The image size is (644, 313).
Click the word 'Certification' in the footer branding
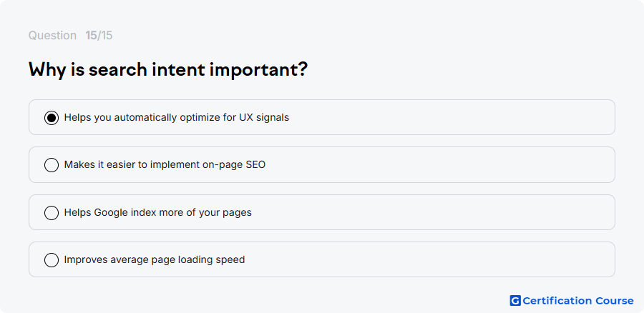(x=557, y=301)
